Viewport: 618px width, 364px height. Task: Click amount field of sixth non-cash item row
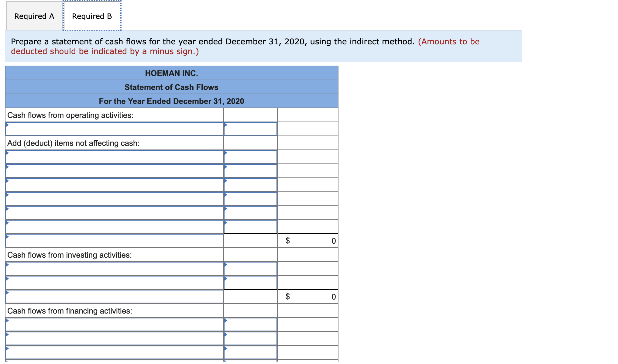click(250, 227)
